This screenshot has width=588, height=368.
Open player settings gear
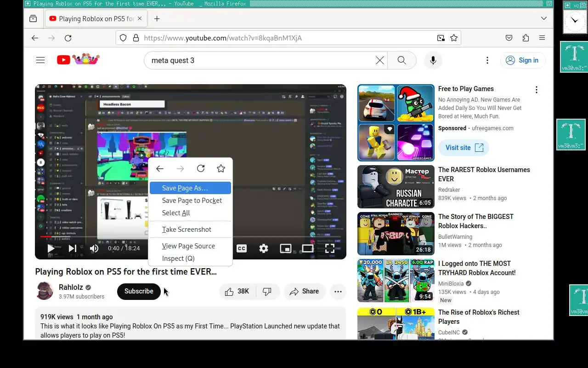263,248
